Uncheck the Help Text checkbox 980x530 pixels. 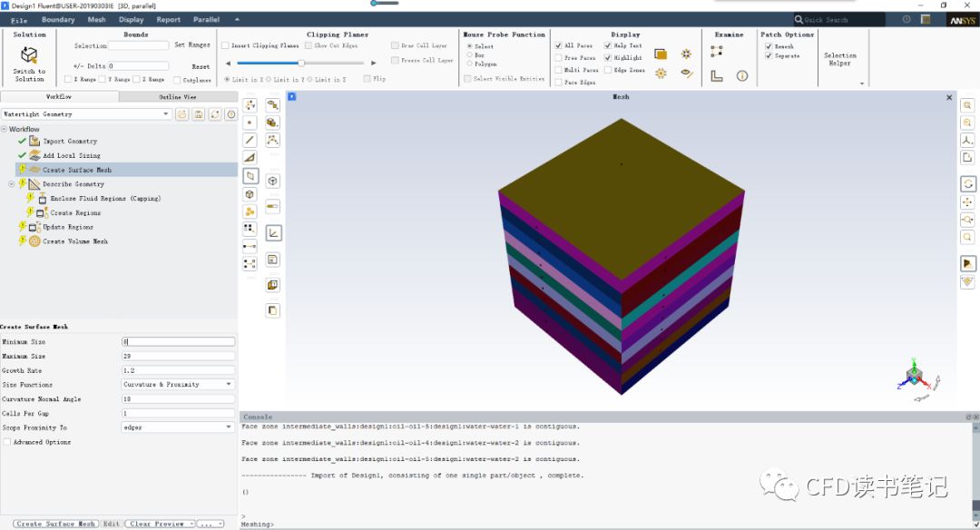tap(607, 45)
